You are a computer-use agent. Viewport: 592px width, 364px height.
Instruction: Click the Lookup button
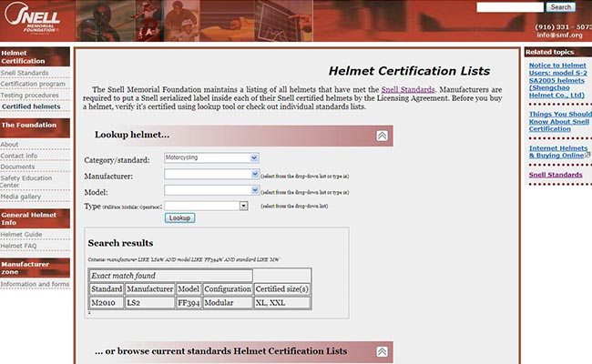pos(179,218)
